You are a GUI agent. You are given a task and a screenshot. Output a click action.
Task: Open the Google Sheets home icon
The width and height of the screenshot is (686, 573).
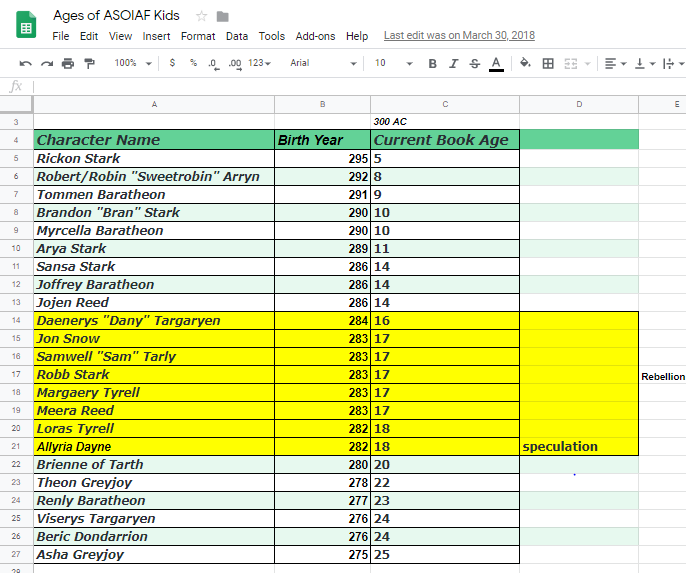[26, 25]
